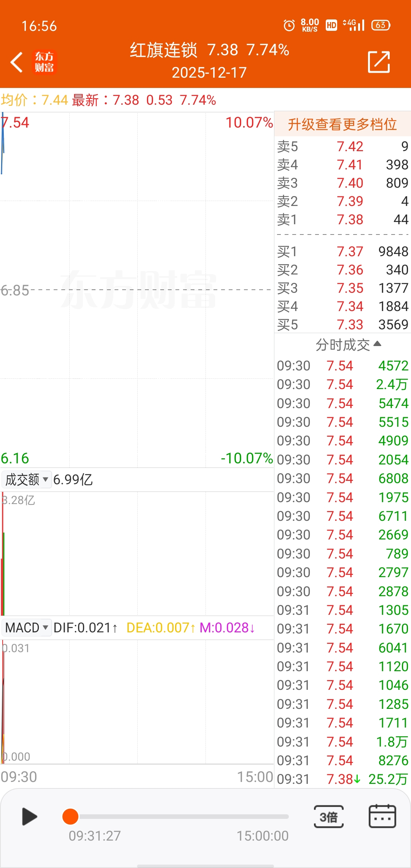Select the 买3 row at 7.35
This screenshot has width=411, height=868.
[342, 288]
